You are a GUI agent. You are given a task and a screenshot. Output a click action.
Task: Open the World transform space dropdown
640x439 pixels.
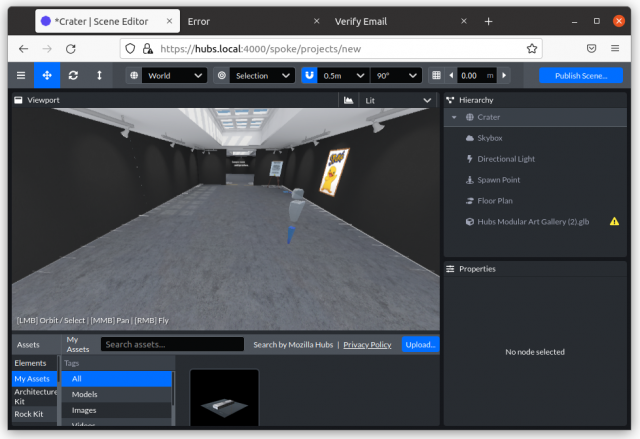coord(174,75)
